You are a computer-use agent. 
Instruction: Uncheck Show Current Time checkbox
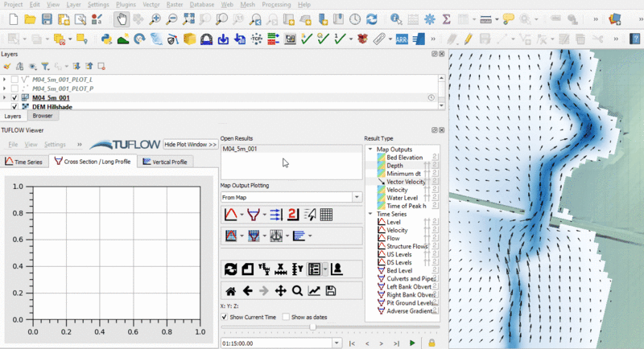point(225,317)
